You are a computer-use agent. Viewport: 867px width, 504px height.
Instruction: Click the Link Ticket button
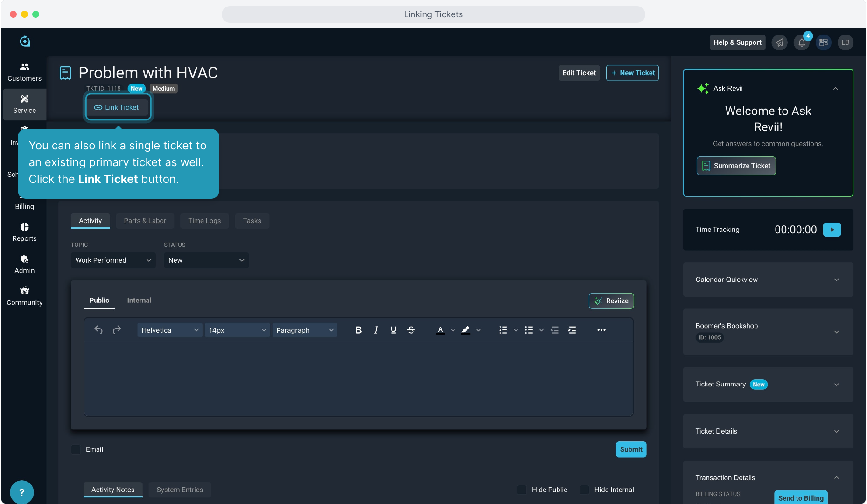point(117,107)
